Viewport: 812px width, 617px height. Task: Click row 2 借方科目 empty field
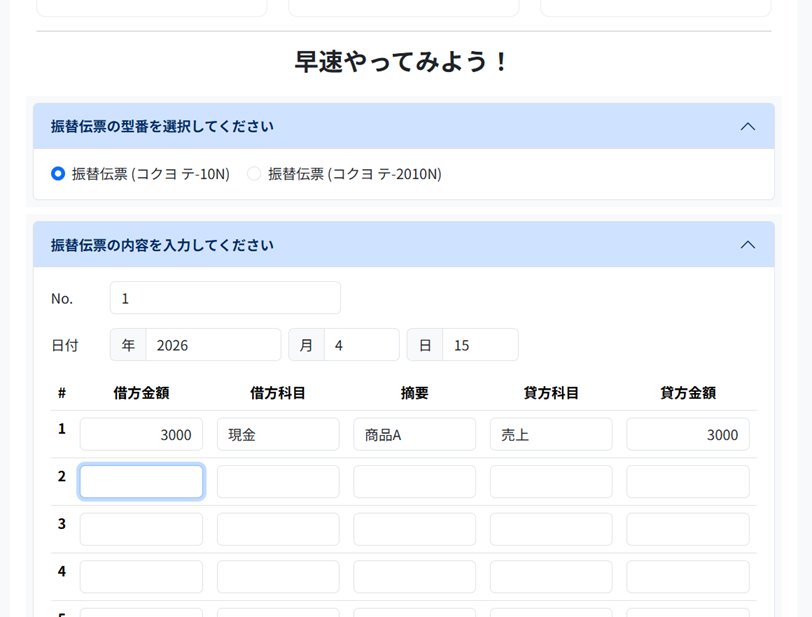click(x=278, y=482)
